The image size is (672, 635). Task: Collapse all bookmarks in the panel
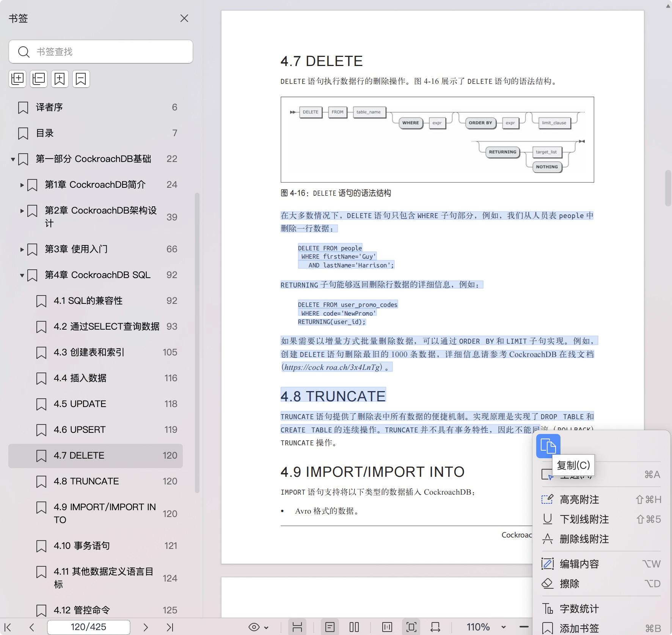38,79
